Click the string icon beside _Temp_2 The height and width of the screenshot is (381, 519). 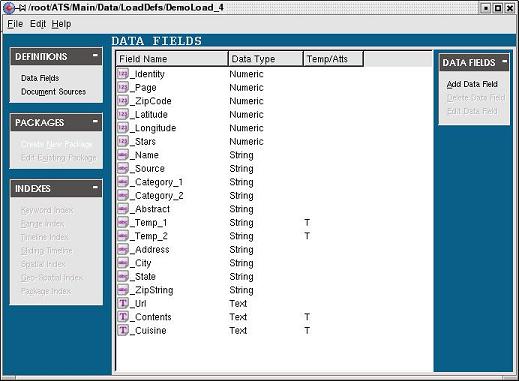pyautogui.click(x=123, y=236)
